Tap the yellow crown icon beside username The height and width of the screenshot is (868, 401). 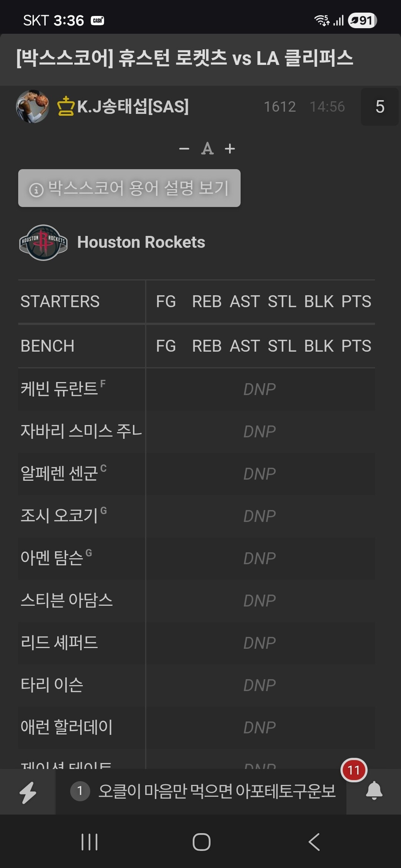(66, 106)
